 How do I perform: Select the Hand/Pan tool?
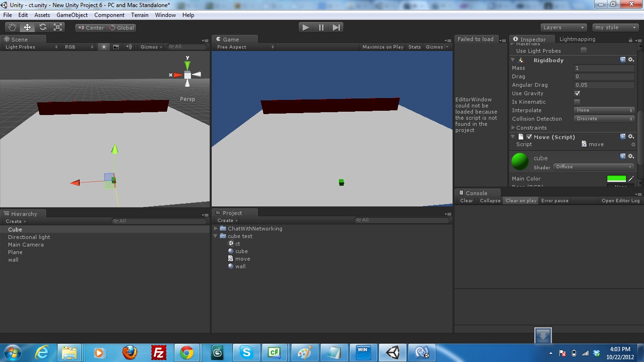[12, 27]
